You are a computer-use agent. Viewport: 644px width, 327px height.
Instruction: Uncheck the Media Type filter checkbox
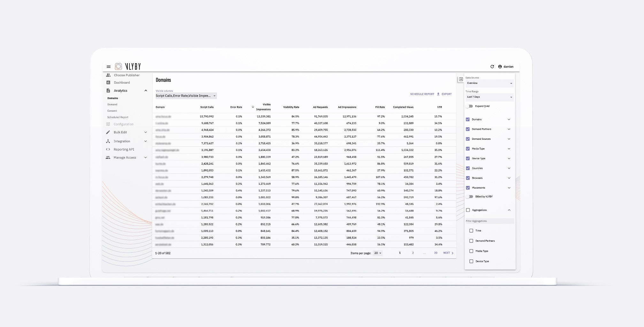468,149
